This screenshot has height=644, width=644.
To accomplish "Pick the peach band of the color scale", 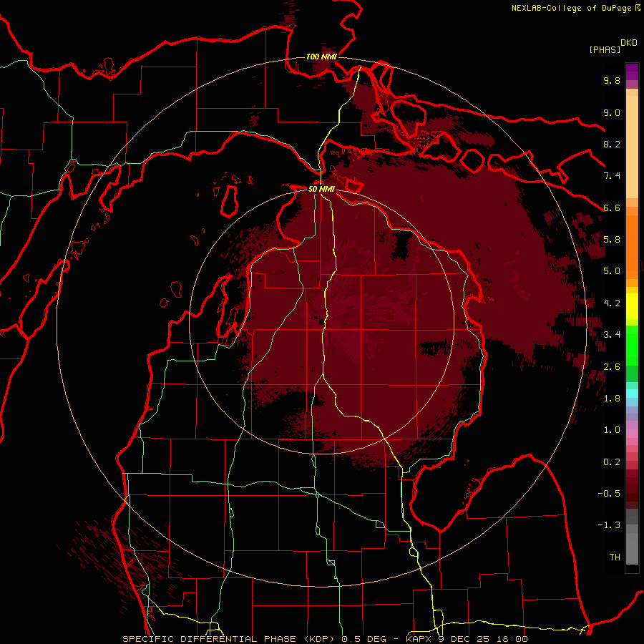I will coord(632,144).
